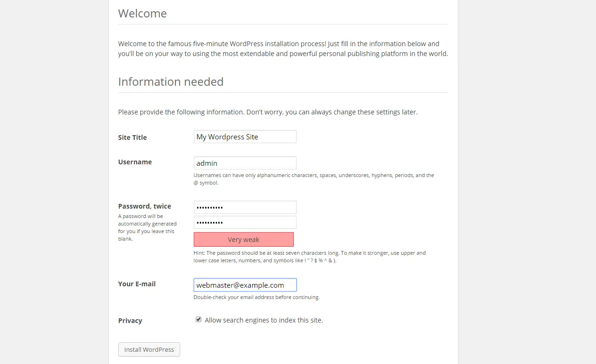Click the password 'Hint:' description text
Viewport: 596px width, 364px height.
[310, 257]
